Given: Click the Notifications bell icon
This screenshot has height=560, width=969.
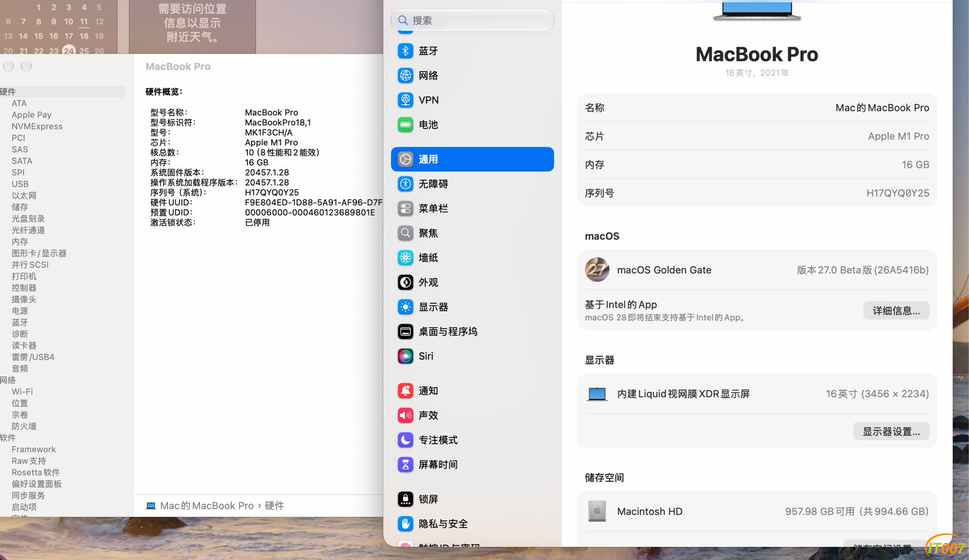Looking at the screenshot, I should 405,391.
